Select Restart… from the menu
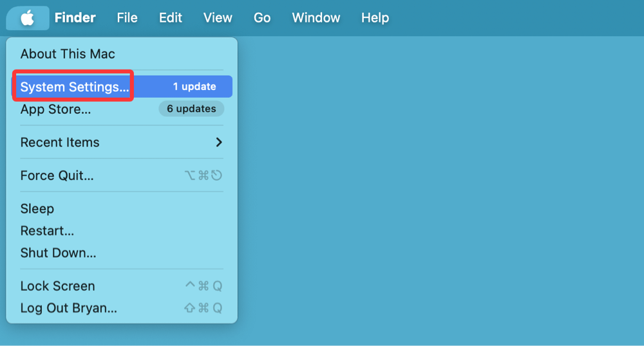Image resolution: width=644 pixels, height=346 pixels. (47, 231)
